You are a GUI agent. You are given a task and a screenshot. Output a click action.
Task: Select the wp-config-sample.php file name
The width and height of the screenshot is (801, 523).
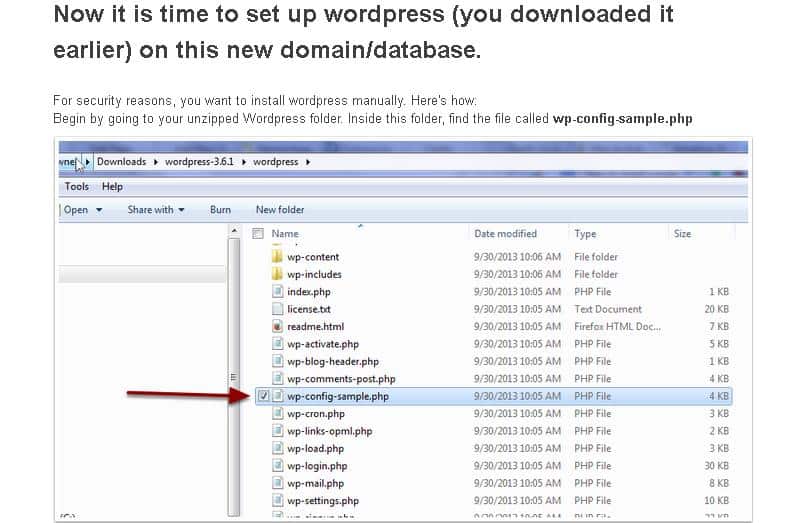(x=338, y=396)
